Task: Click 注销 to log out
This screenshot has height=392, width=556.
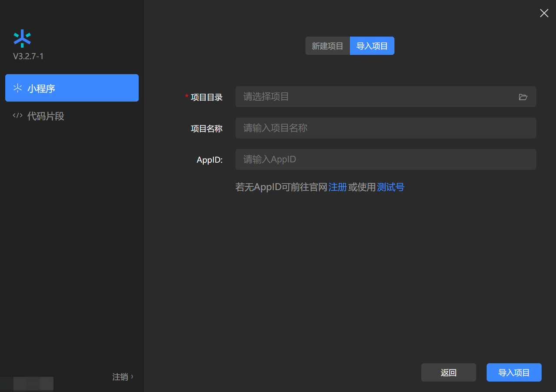Action: [x=120, y=377]
